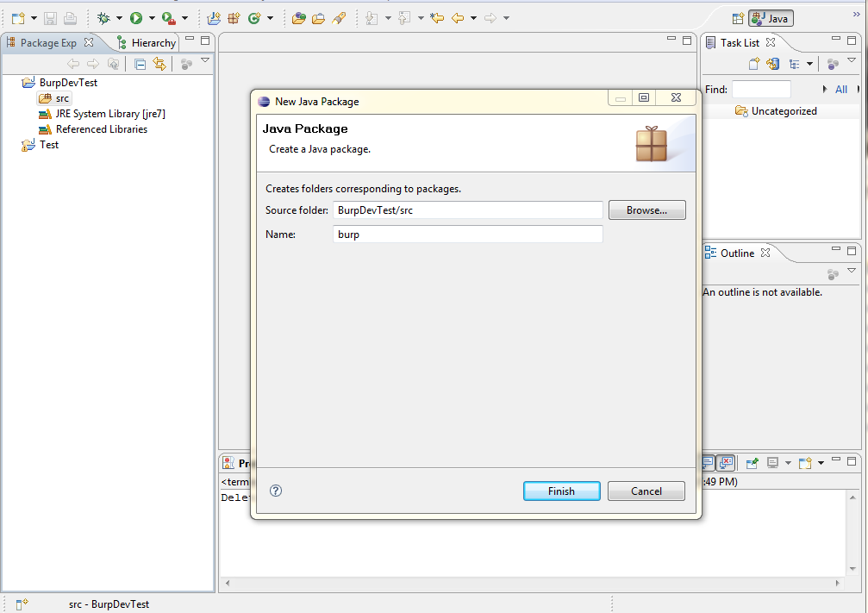This screenshot has height=613, width=868.
Task: Select the Outline tab
Action: click(x=737, y=253)
